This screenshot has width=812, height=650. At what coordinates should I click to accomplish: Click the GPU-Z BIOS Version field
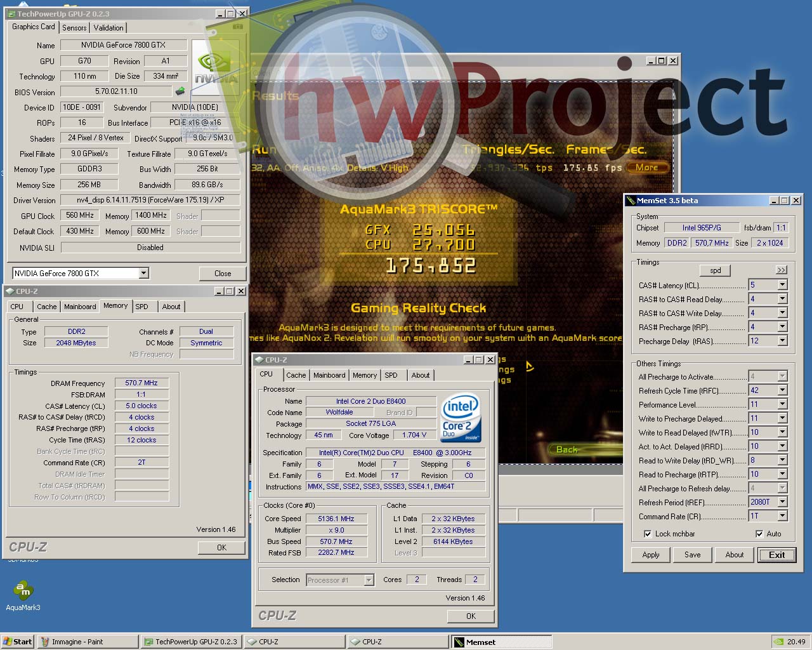(115, 92)
